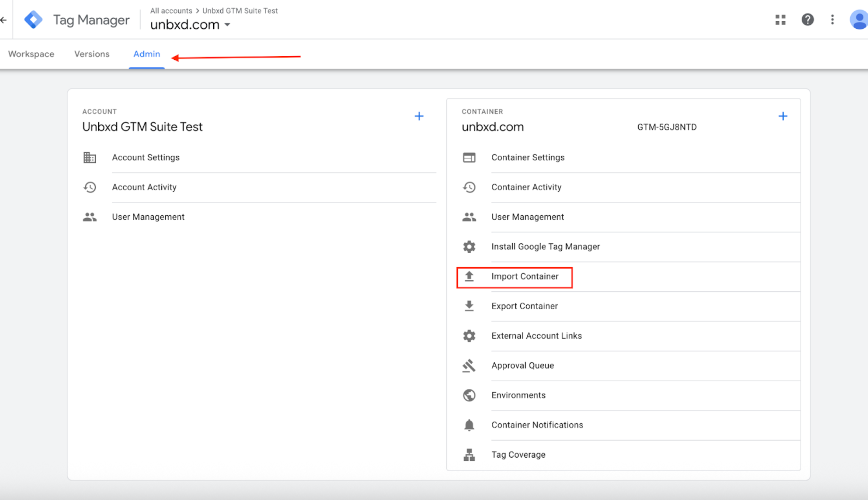Open the help question mark icon

(808, 20)
